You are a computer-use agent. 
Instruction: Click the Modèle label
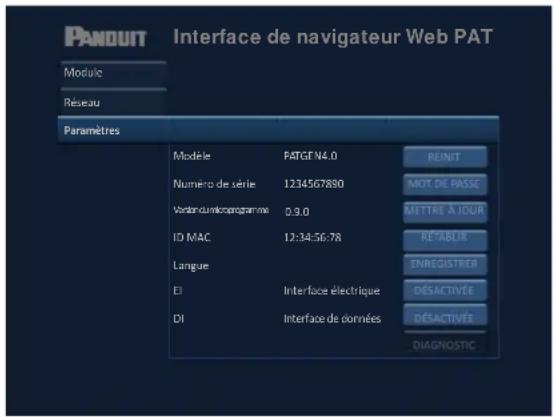pos(192,156)
